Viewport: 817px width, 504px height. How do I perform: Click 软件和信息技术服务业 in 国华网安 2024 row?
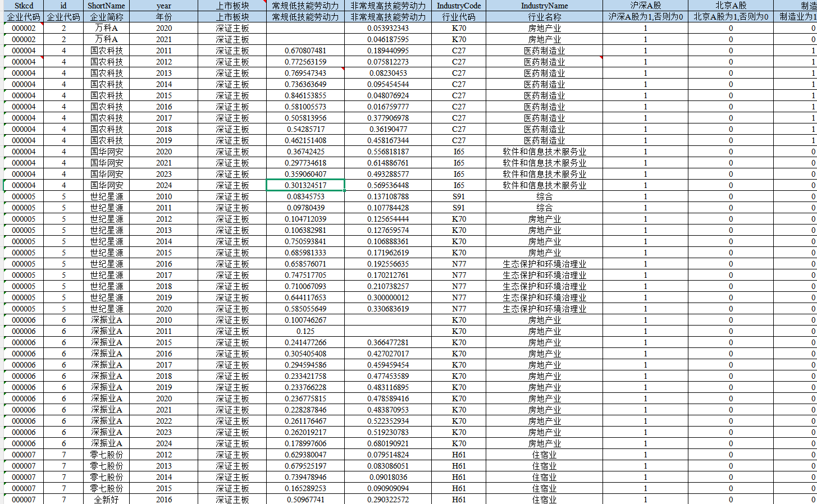[x=544, y=185]
